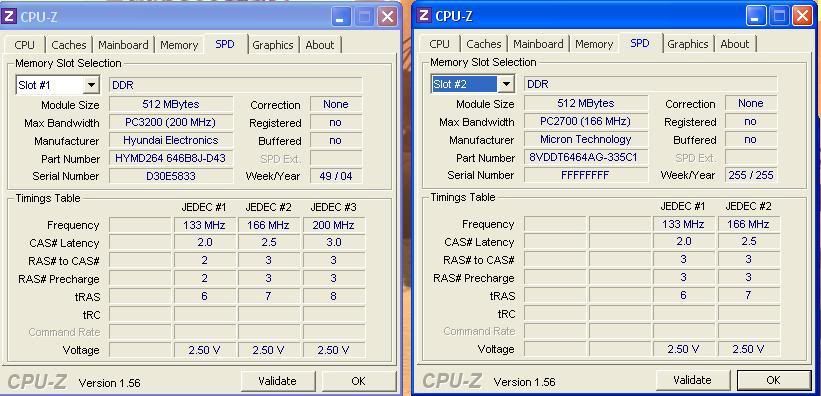821x396 pixels.
Task: Click the 200 MHz frequency cell under JEDEC #3
Action: (334, 225)
